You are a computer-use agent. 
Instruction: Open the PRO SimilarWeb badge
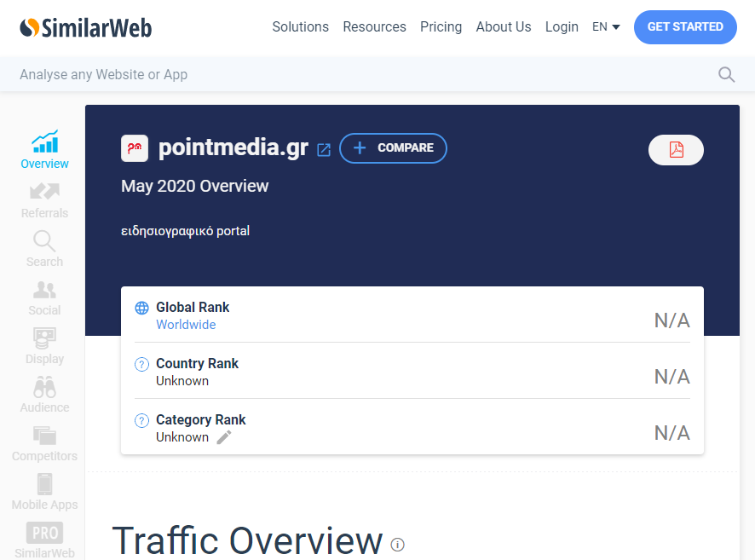click(x=45, y=533)
